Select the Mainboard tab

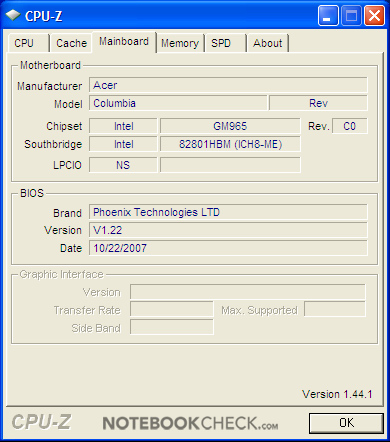coord(124,42)
